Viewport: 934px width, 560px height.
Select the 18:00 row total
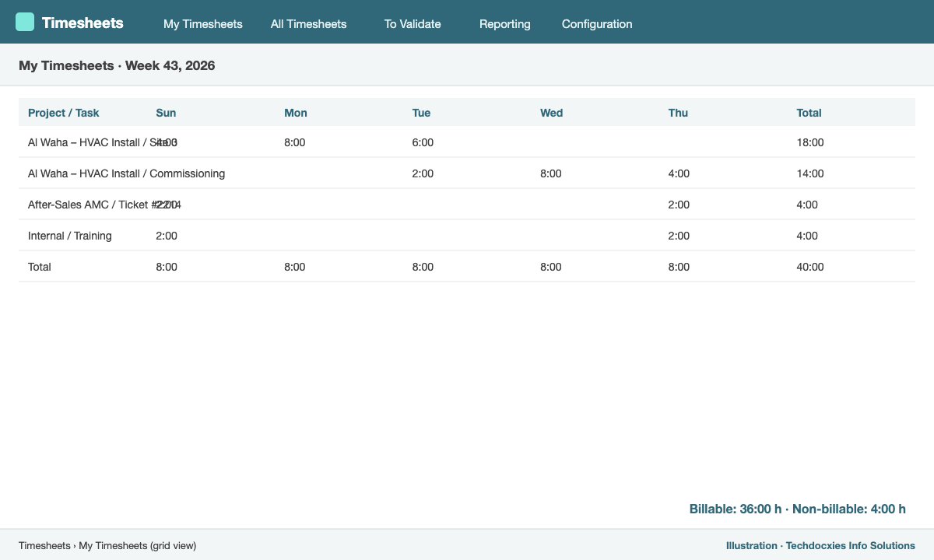[810, 142]
